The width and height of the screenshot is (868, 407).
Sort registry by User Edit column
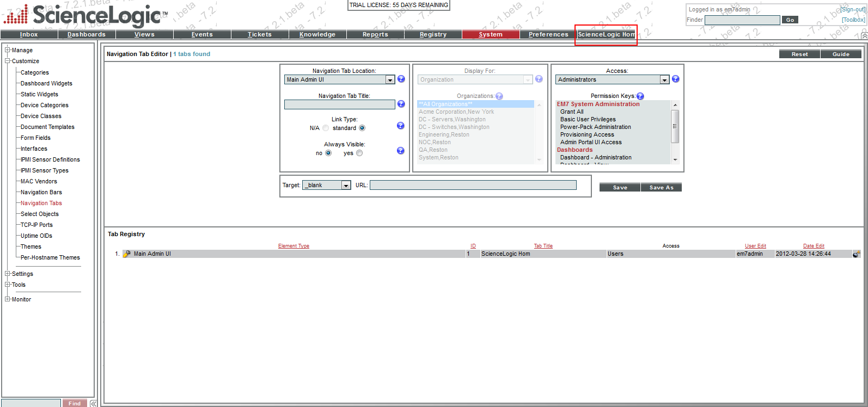[755, 246]
